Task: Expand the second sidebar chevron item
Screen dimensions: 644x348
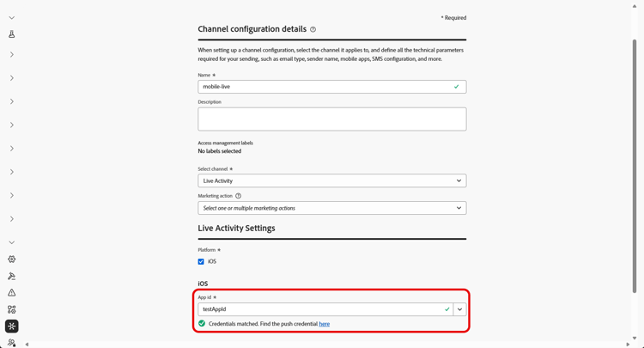Action: pos(12,78)
